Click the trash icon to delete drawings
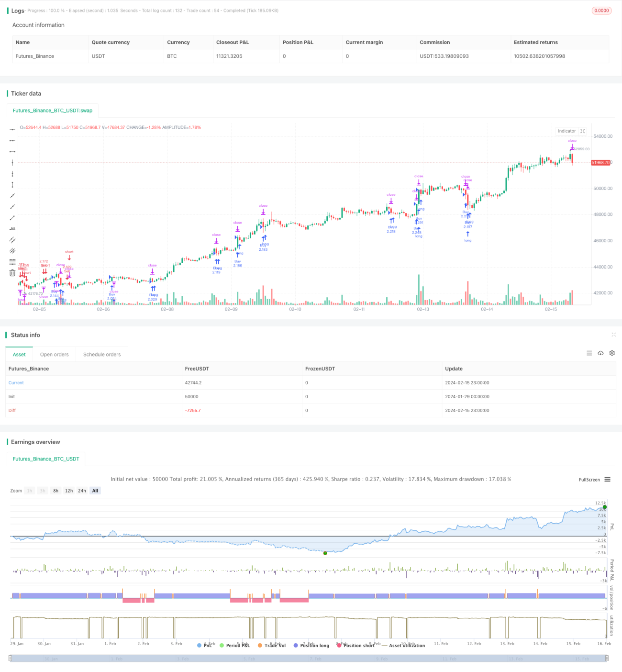 (x=12, y=272)
